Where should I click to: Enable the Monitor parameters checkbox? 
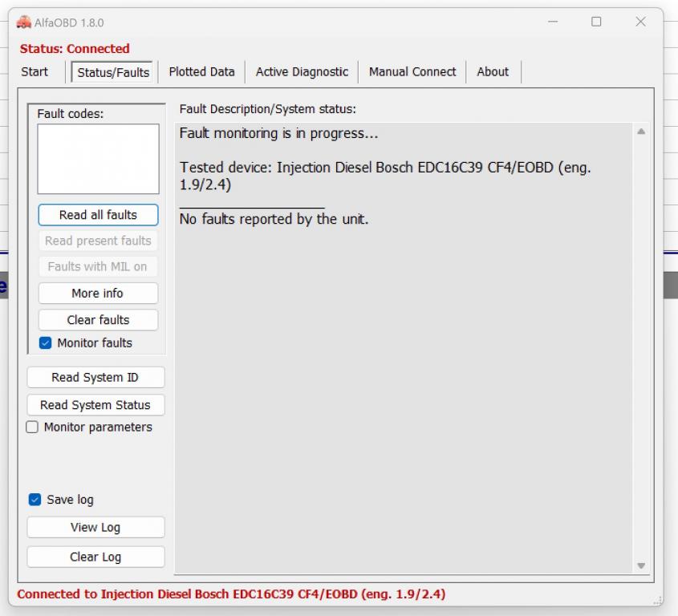[x=32, y=427]
